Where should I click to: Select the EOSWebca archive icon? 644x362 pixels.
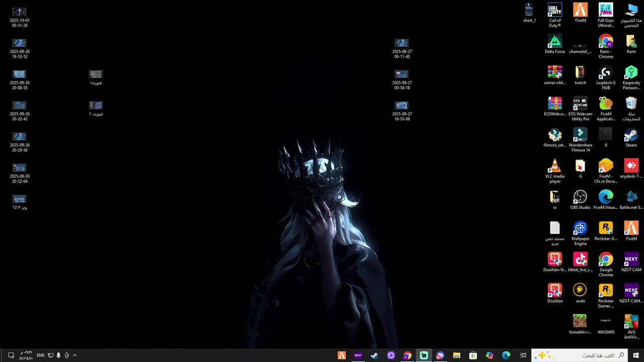pyautogui.click(x=555, y=107)
